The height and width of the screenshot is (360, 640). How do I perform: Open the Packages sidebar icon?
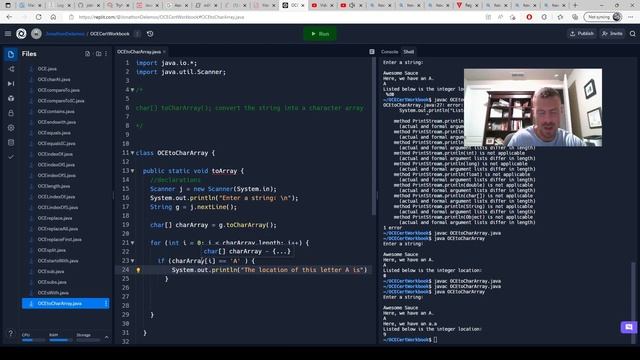(11, 98)
